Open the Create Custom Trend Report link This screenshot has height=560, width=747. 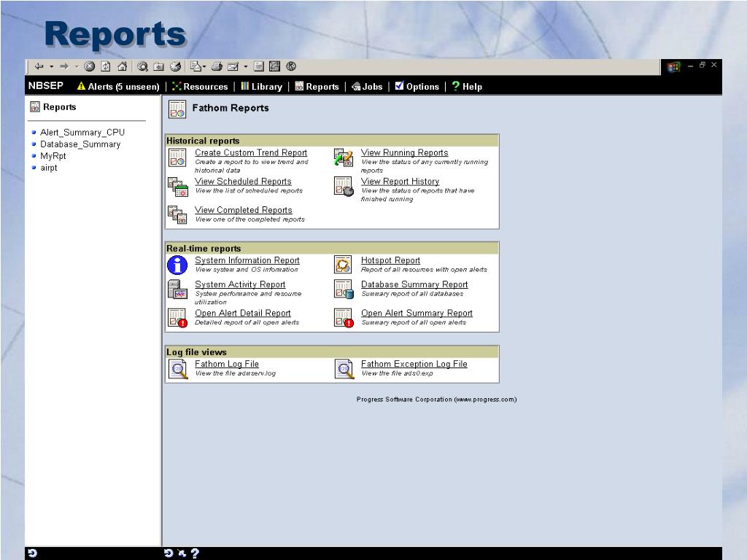(x=251, y=152)
